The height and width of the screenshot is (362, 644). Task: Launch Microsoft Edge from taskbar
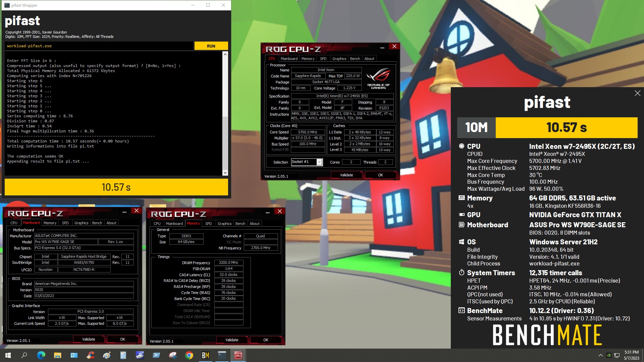click(x=41, y=355)
